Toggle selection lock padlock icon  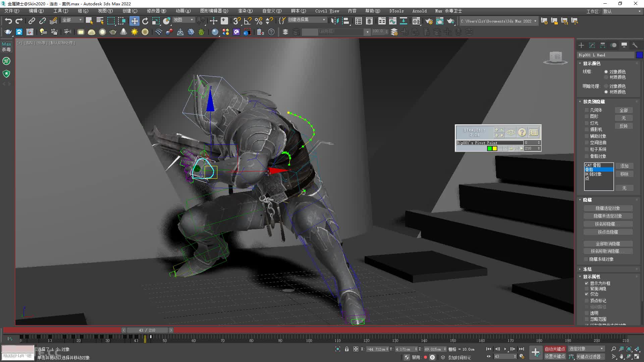point(347,349)
